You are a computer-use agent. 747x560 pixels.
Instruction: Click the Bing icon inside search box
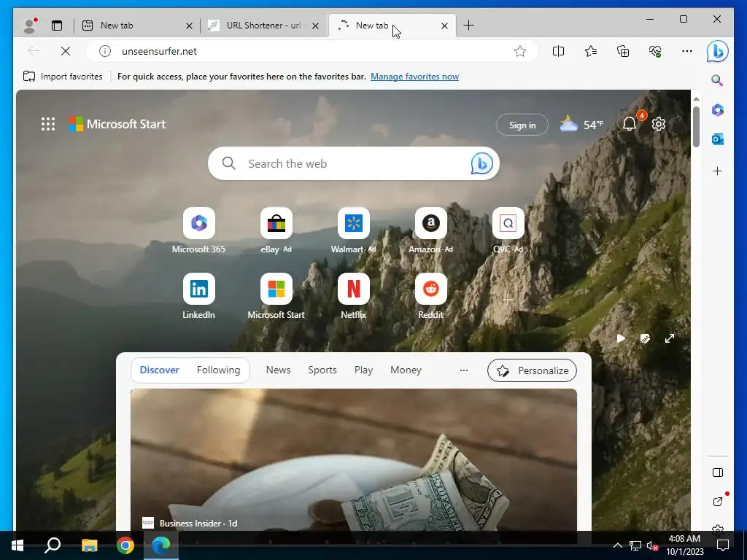(x=481, y=163)
